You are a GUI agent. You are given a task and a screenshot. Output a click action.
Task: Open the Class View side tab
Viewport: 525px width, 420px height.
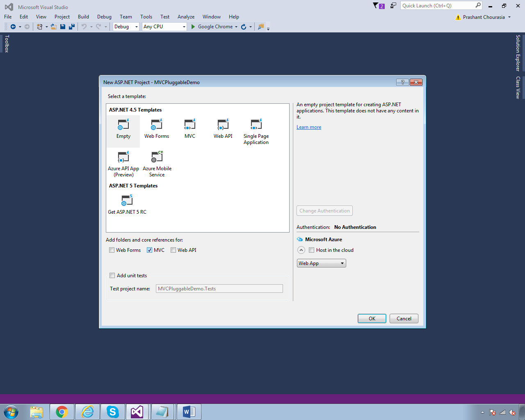pos(518,87)
